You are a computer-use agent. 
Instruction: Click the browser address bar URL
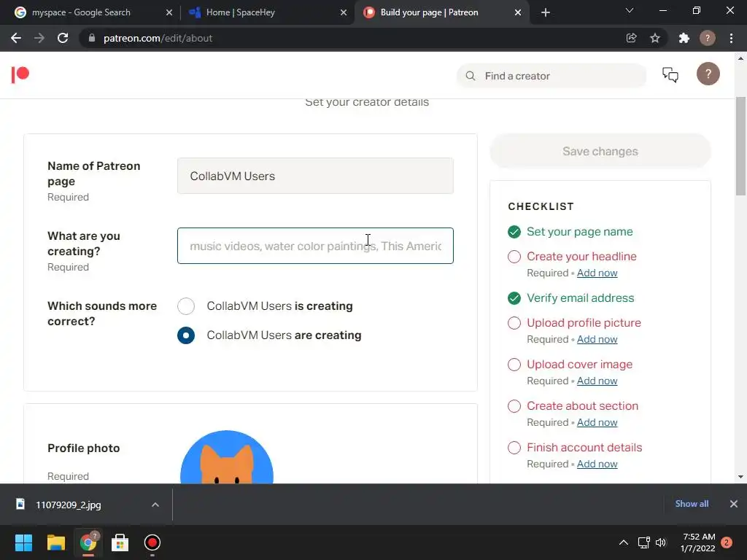158,38
